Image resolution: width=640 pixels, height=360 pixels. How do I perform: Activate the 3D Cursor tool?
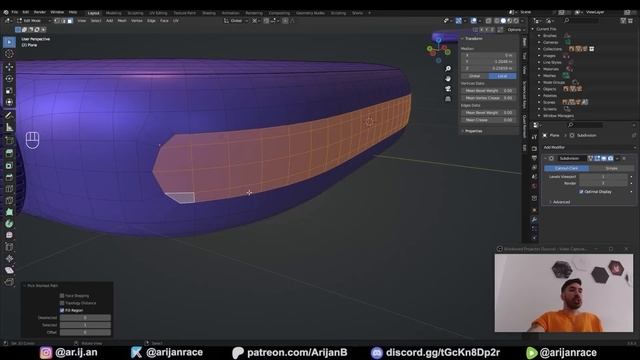click(x=9, y=54)
